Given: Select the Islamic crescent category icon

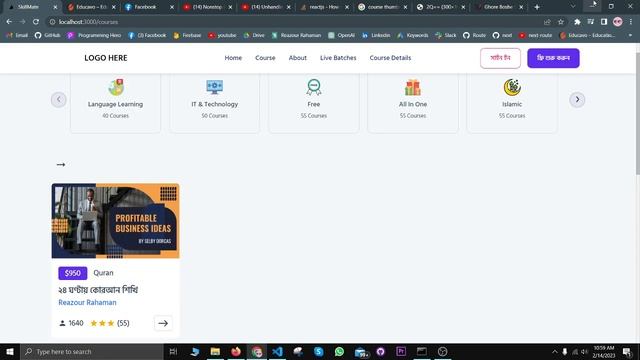Looking at the screenshot, I should coord(512,87).
